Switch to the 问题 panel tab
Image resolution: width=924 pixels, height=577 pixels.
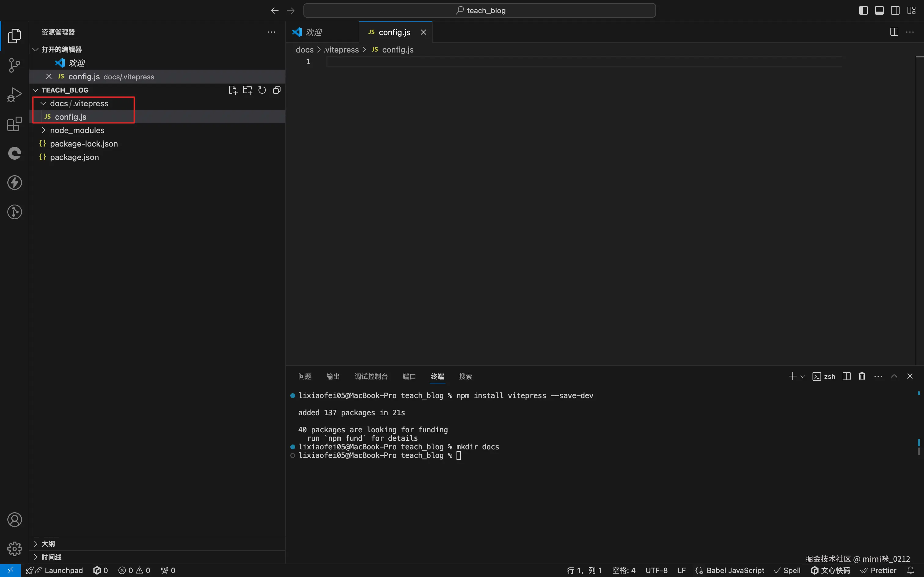305,377
